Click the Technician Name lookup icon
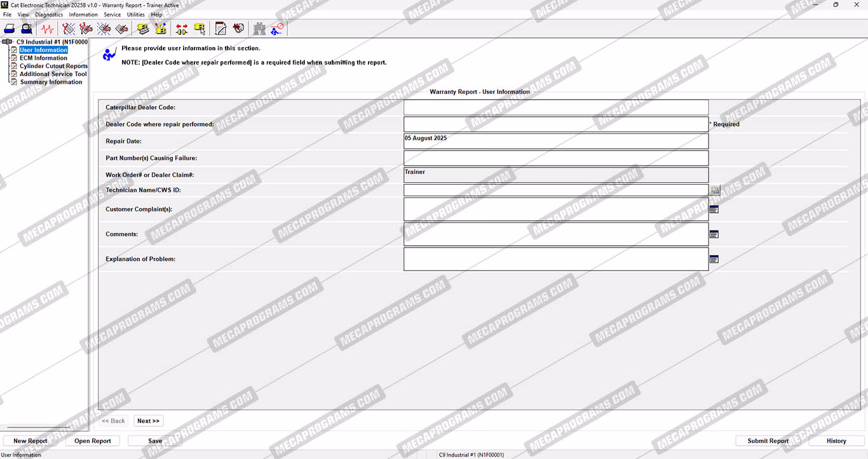Screen dimensions: 868x459 [715, 190]
